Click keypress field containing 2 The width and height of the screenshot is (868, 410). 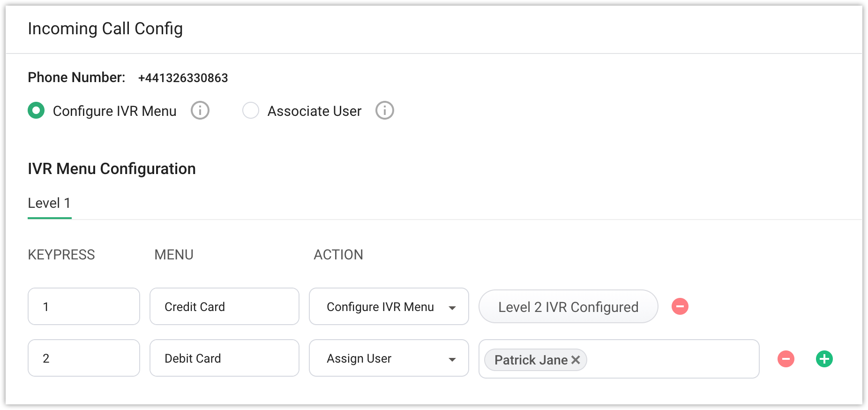tap(83, 358)
